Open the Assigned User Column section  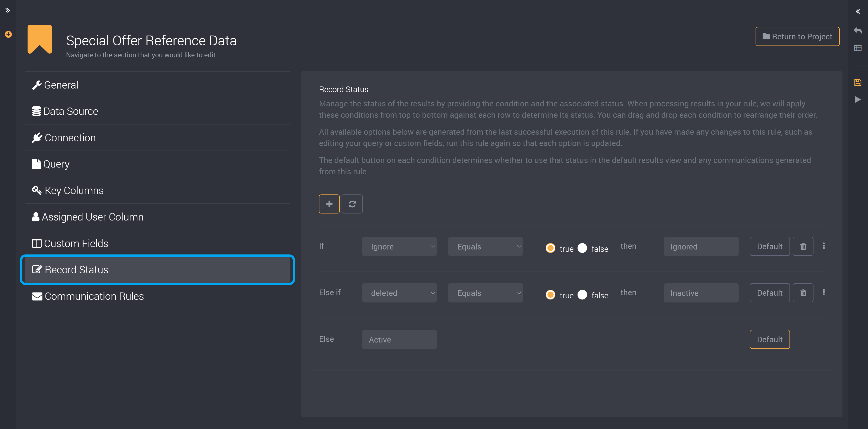tap(157, 217)
